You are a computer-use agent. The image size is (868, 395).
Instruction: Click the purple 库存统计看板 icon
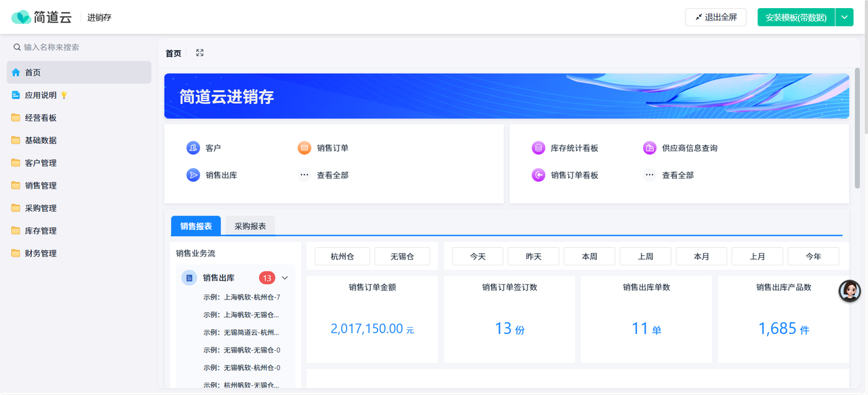[538, 148]
